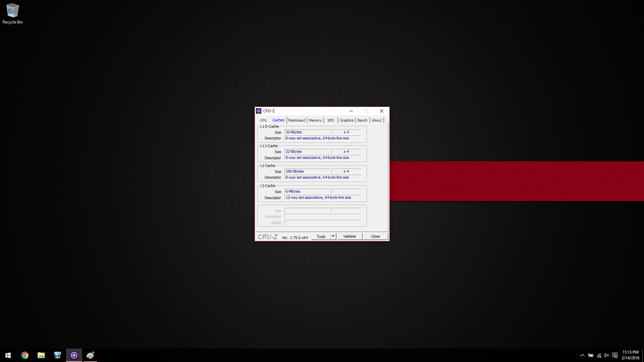Image resolution: width=644 pixels, height=362 pixels.
Task: Click the Ver. 1.75.0.x64 version text
Action: [x=295, y=238]
